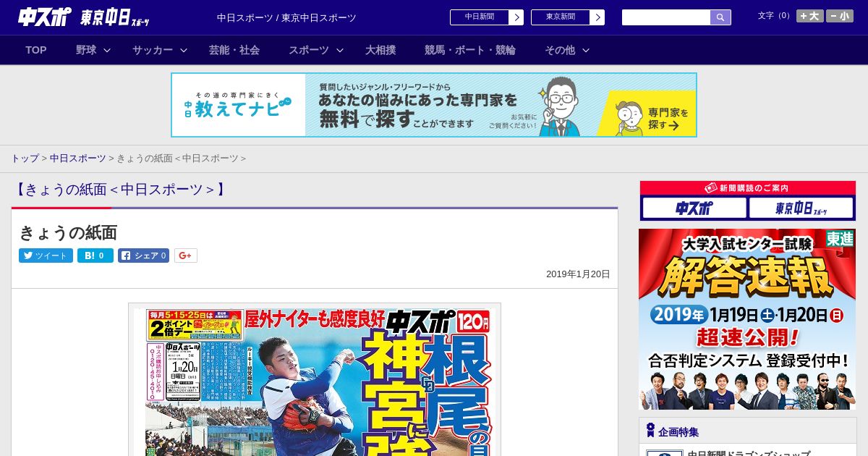
Task: Expand the サッカー dropdown chevron
Action: click(x=184, y=50)
